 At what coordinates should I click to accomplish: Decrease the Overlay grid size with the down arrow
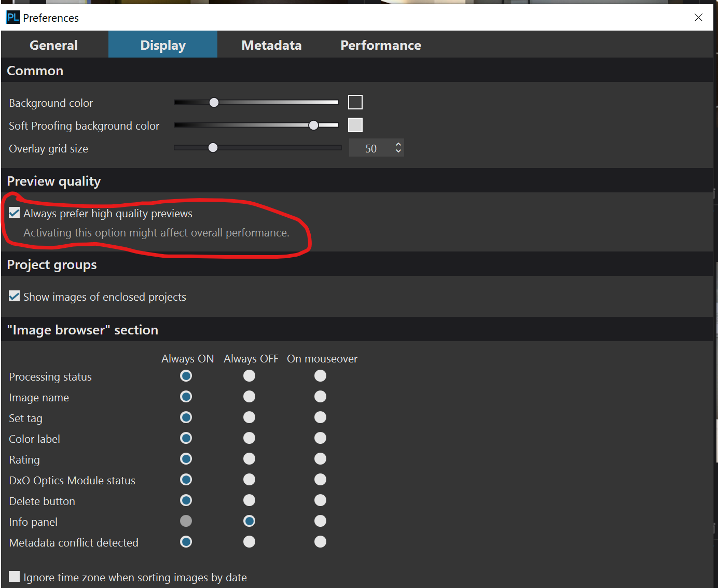[x=398, y=151]
